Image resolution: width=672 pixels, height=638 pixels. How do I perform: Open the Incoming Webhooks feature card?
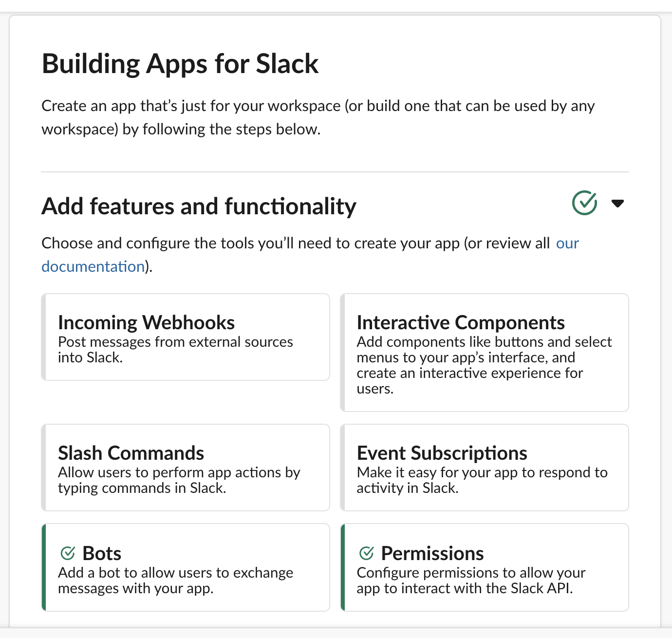pos(186,337)
